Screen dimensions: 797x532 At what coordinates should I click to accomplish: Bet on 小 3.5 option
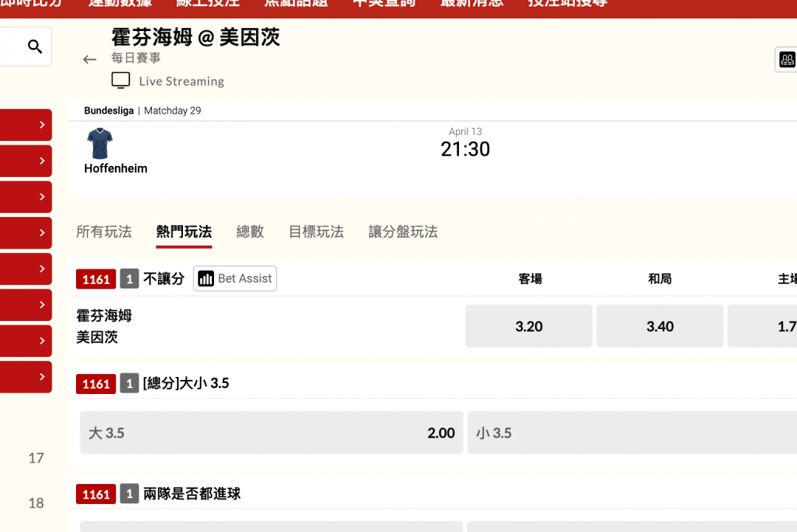[632, 433]
